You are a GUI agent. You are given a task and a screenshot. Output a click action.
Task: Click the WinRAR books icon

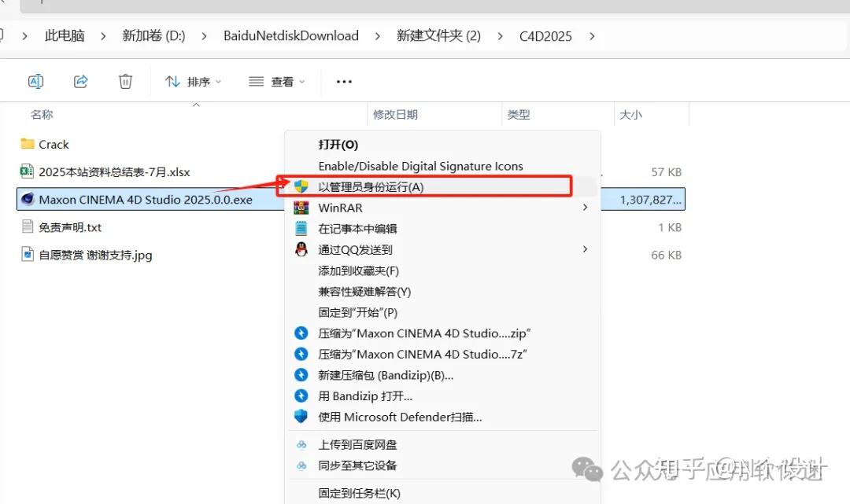(301, 208)
